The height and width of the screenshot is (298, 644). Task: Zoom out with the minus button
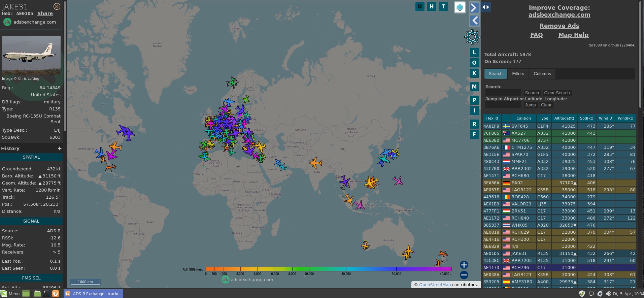[464, 275]
